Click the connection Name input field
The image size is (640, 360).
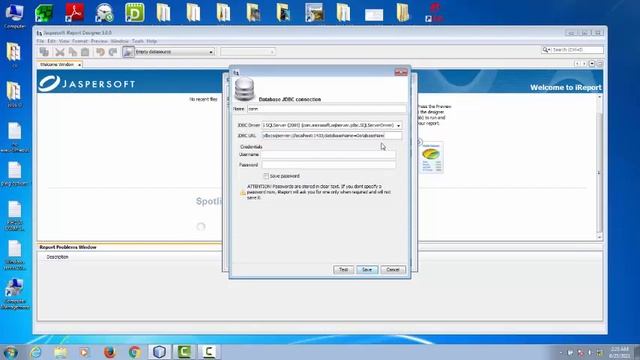tap(327, 109)
